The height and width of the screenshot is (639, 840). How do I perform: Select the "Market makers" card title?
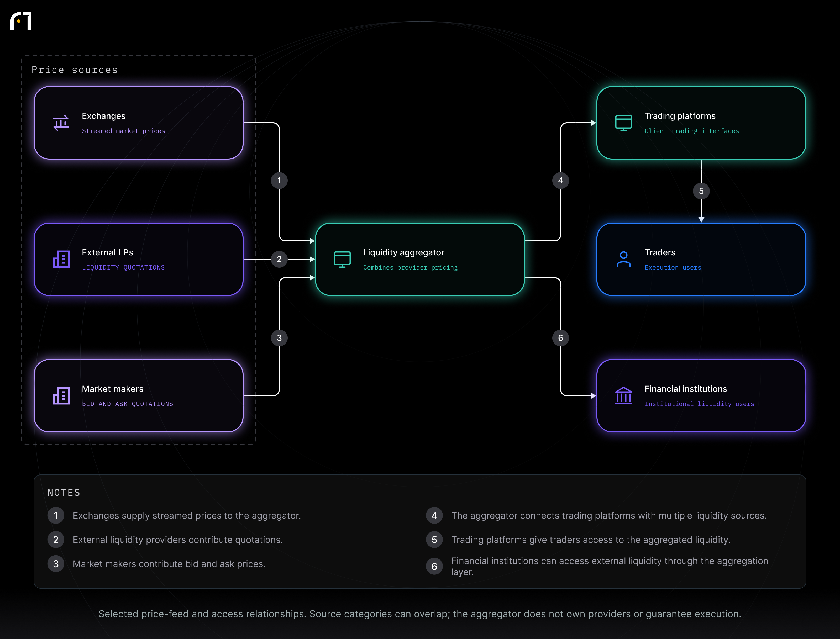pyautogui.click(x=113, y=389)
